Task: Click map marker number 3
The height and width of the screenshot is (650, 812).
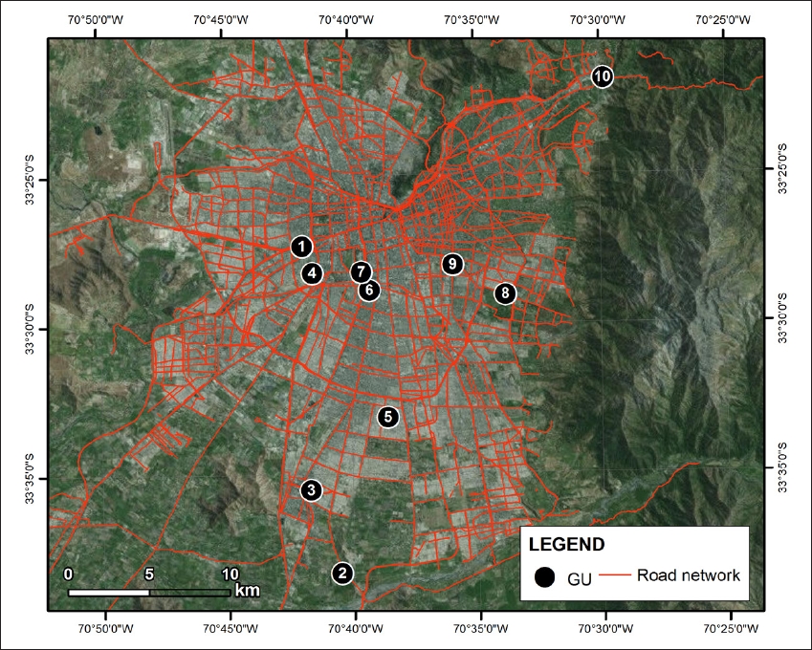Action: [x=311, y=490]
